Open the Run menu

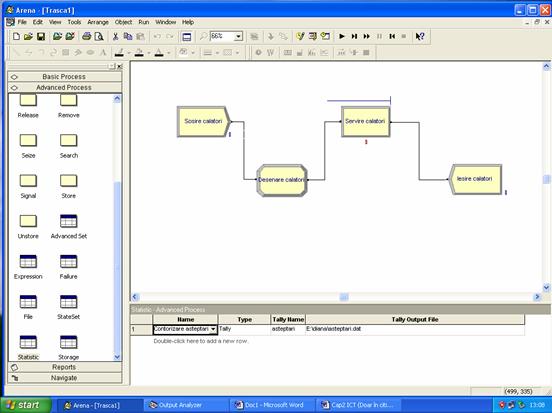[143, 22]
